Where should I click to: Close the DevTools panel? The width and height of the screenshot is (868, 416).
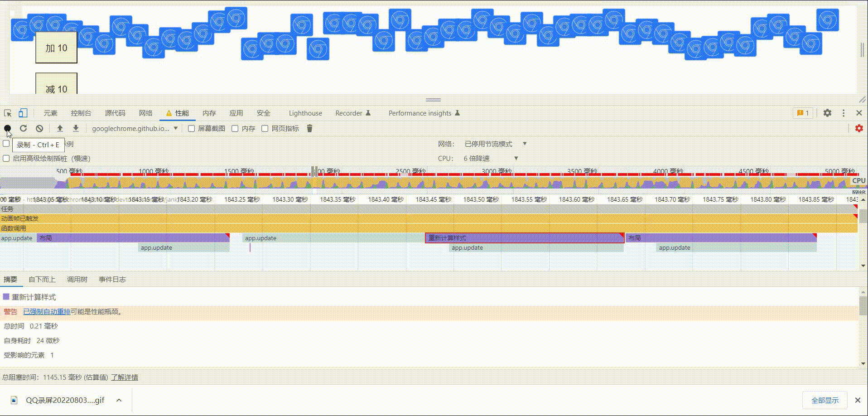click(x=859, y=113)
